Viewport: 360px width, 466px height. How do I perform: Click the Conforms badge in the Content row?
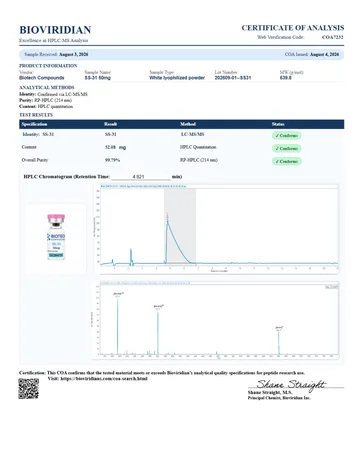pos(287,148)
